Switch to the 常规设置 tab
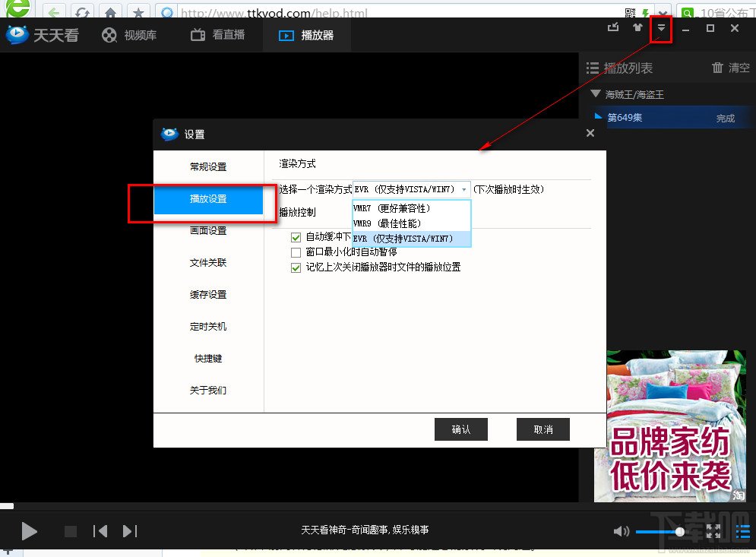Screen dimensions: 756x557 click(210, 166)
